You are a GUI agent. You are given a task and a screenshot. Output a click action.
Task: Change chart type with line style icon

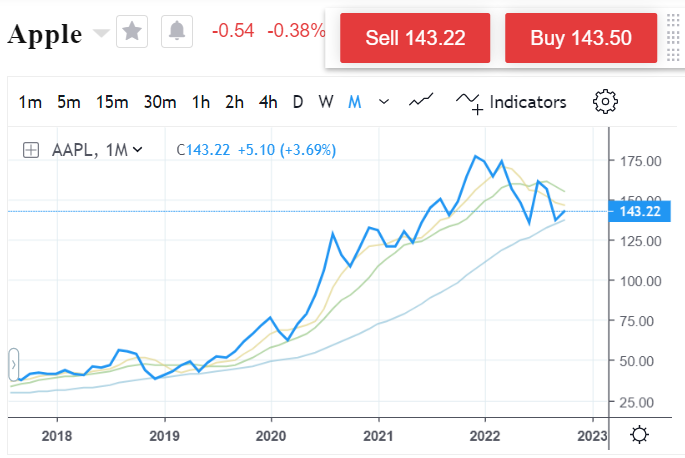(x=421, y=100)
